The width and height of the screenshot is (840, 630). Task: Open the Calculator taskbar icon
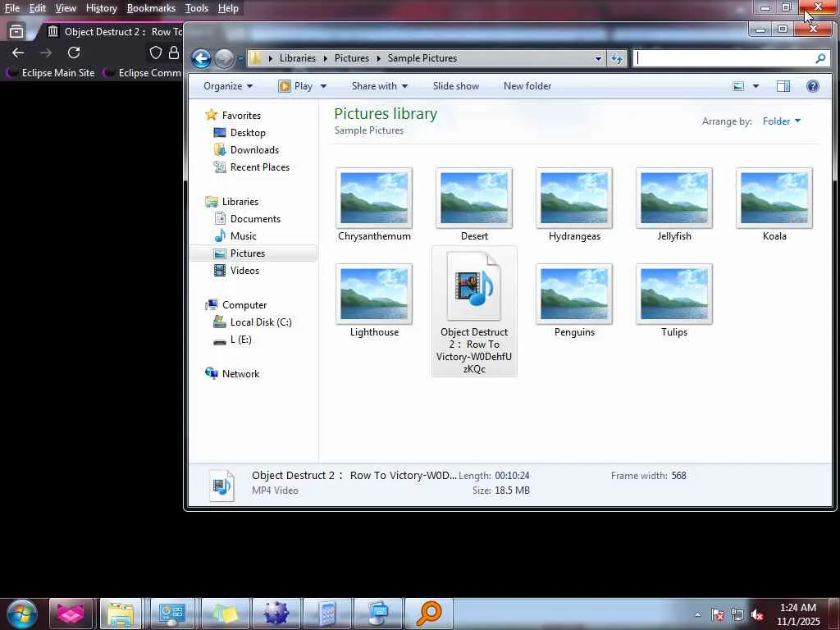click(327, 614)
